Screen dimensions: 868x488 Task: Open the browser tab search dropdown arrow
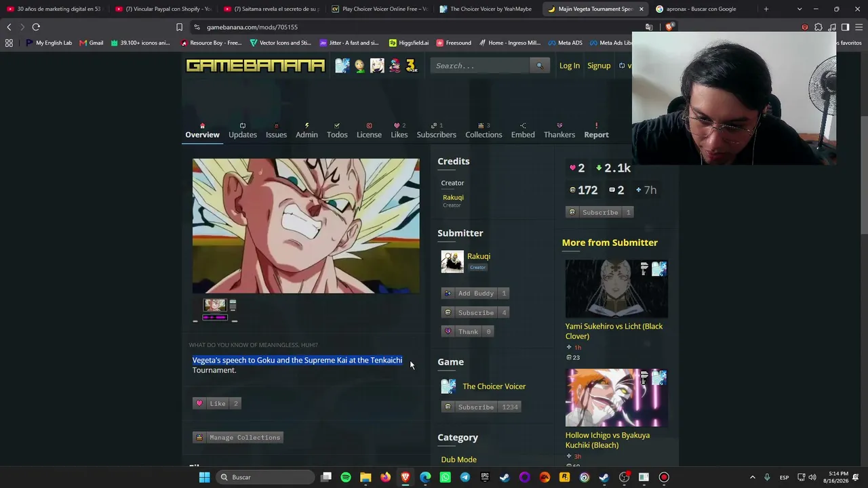click(x=800, y=9)
